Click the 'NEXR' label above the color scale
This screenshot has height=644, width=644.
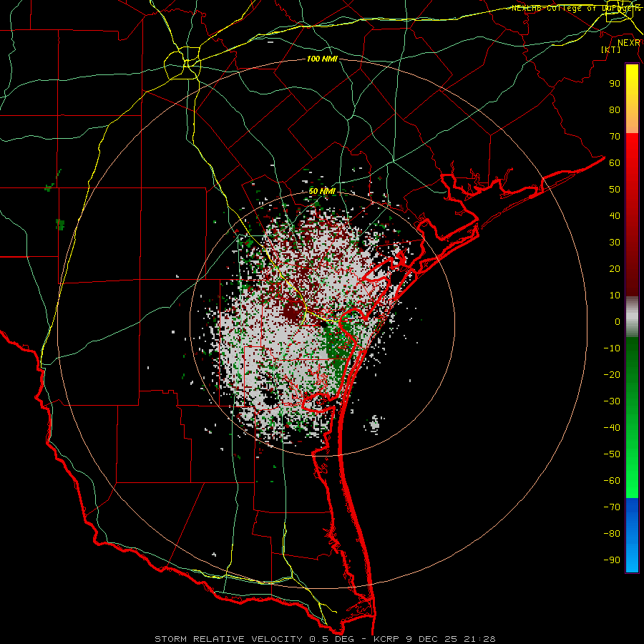pyautogui.click(x=629, y=43)
